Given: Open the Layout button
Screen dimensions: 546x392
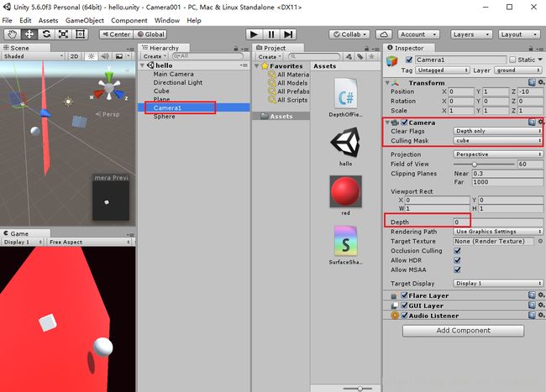Looking at the screenshot, I should (x=519, y=34).
